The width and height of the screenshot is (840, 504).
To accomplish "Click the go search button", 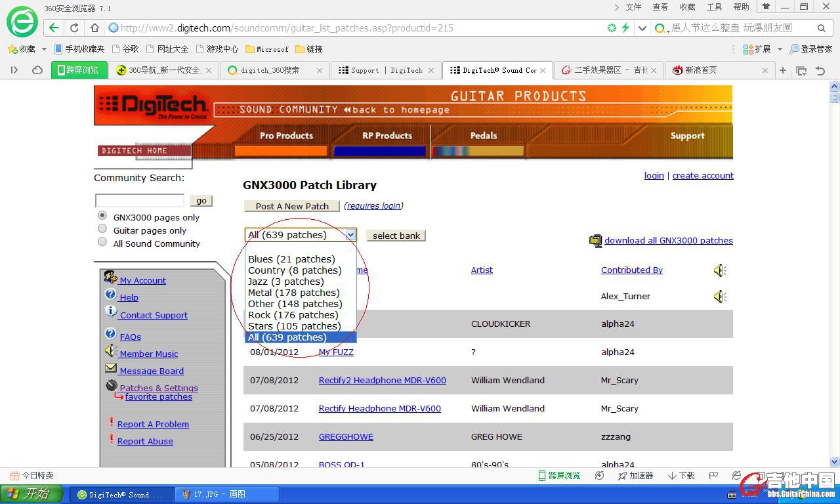I will click(201, 201).
